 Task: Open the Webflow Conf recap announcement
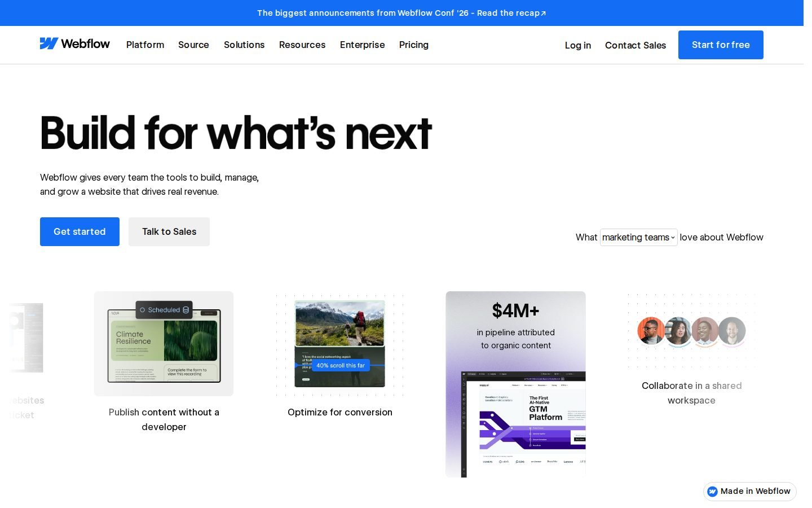click(401, 13)
